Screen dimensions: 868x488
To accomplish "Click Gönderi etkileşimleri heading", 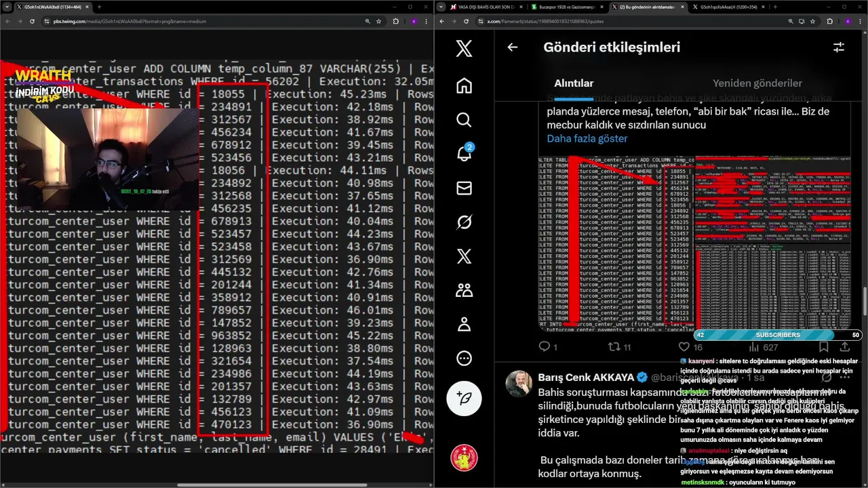I will [x=612, y=47].
